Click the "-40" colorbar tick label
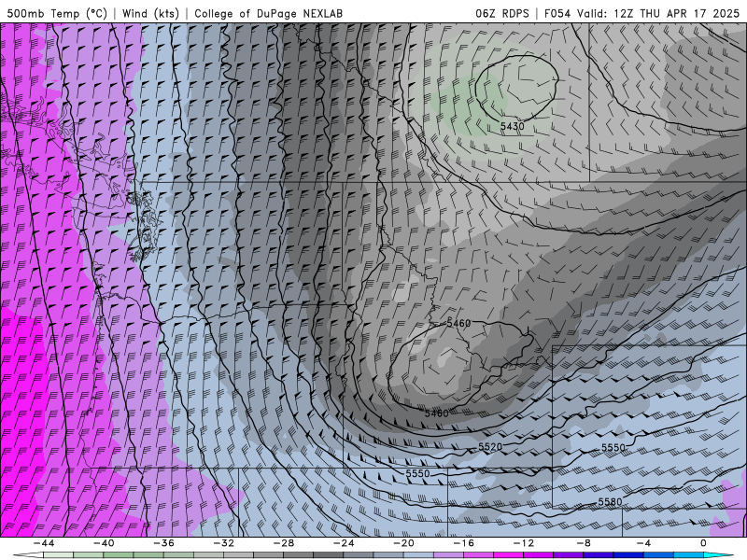 tap(104, 543)
